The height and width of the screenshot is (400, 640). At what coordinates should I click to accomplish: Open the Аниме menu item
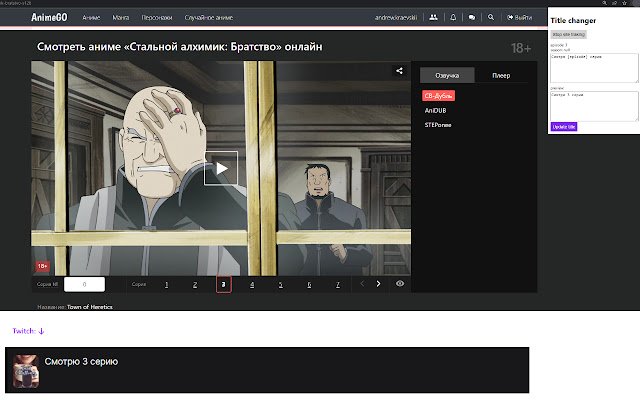(x=91, y=18)
